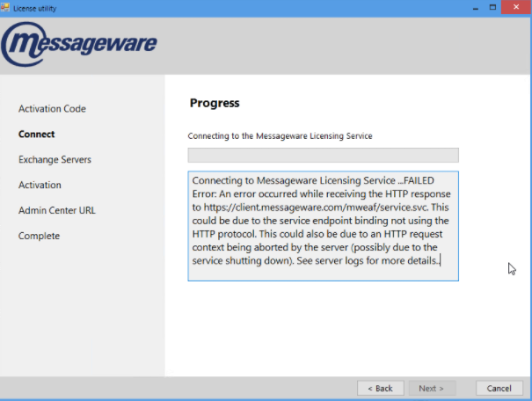Go to the Activation step
The height and width of the screenshot is (401, 532).
click(40, 186)
